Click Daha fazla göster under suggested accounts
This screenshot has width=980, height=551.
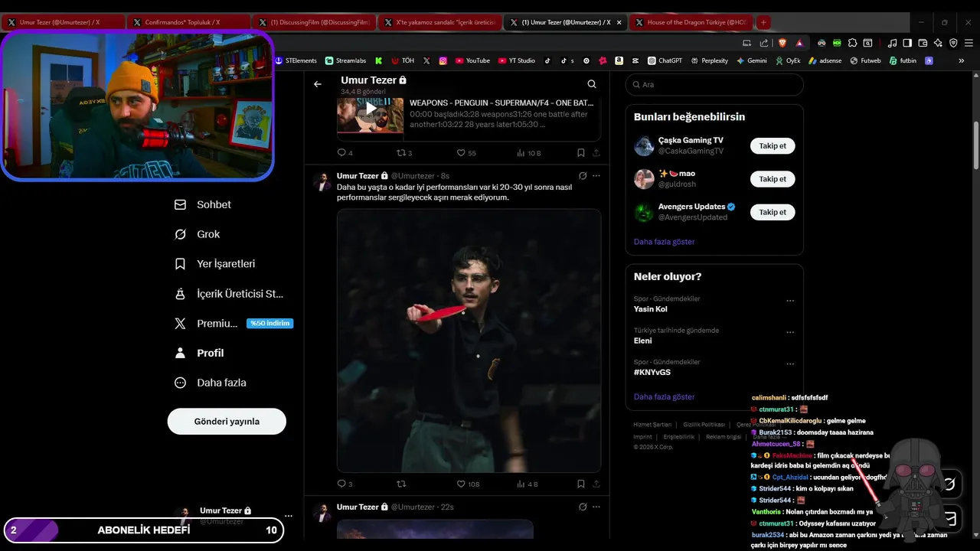(x=664, y=242)
